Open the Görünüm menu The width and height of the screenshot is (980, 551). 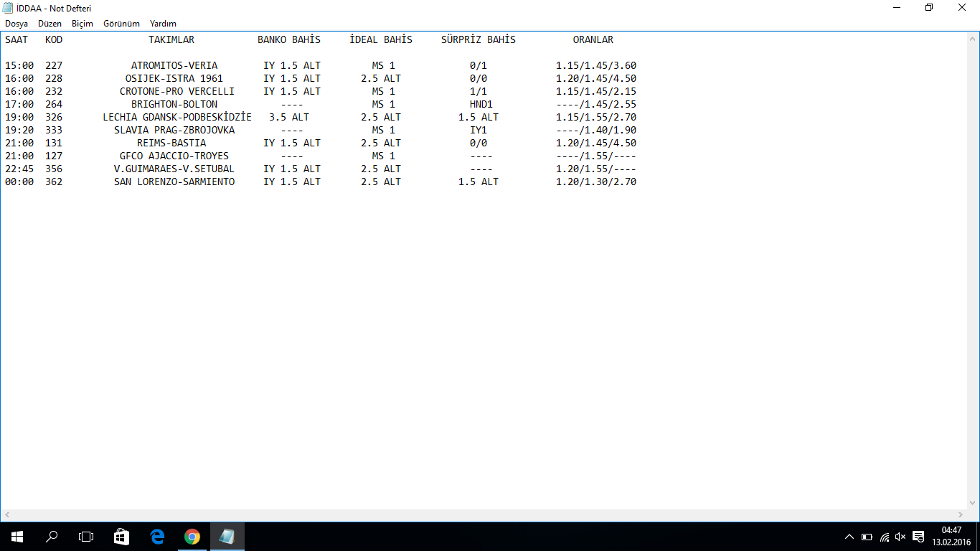(x=121, y=24)
